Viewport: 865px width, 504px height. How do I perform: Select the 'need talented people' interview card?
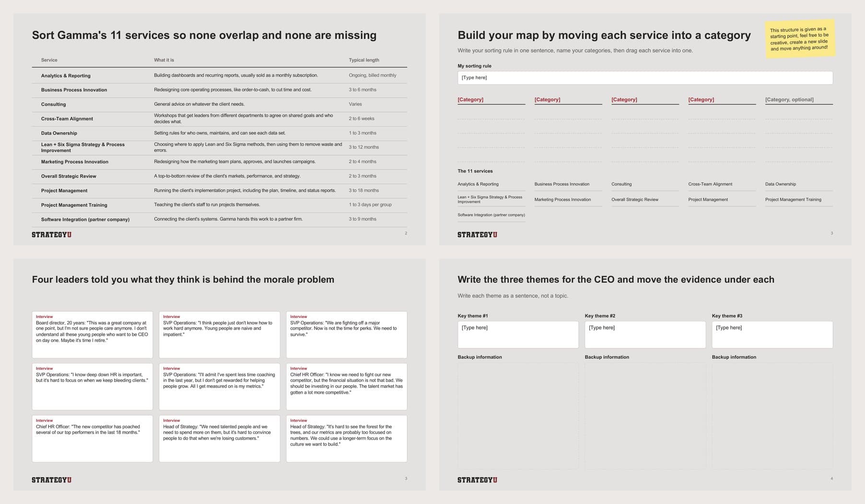click(x=220, y=438)
